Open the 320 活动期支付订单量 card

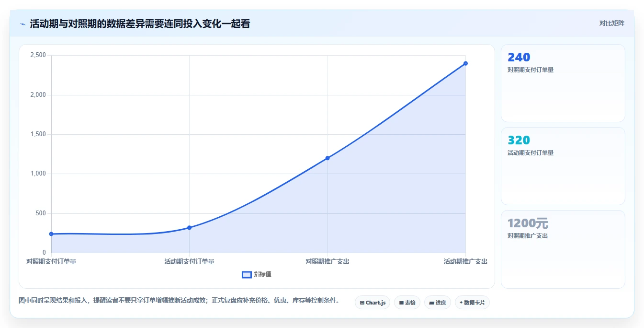tap(563, 166)
